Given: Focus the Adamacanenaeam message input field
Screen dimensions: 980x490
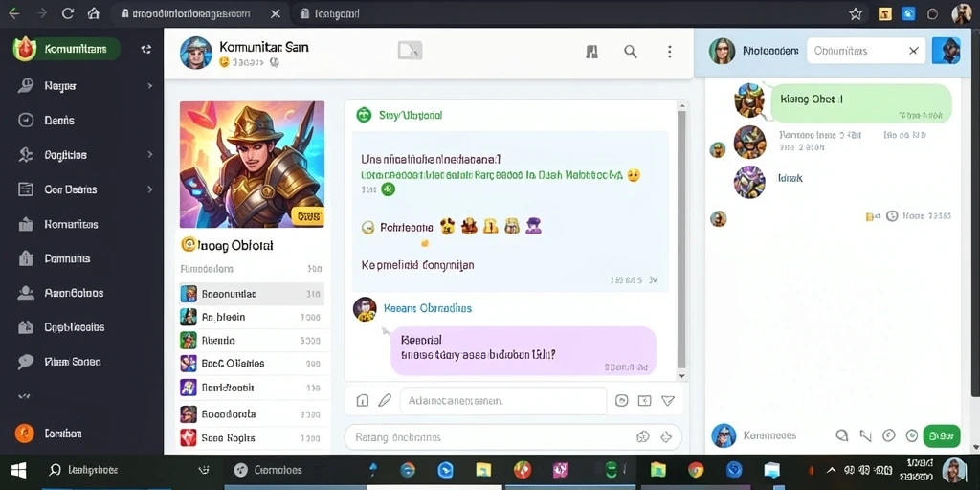Looking at the screenshot, I should point(503,401).
